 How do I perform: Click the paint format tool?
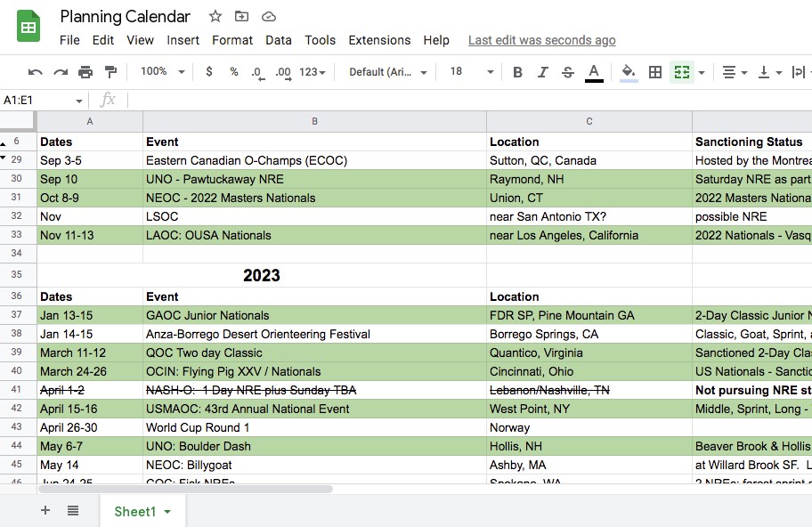tap(111, 72)
